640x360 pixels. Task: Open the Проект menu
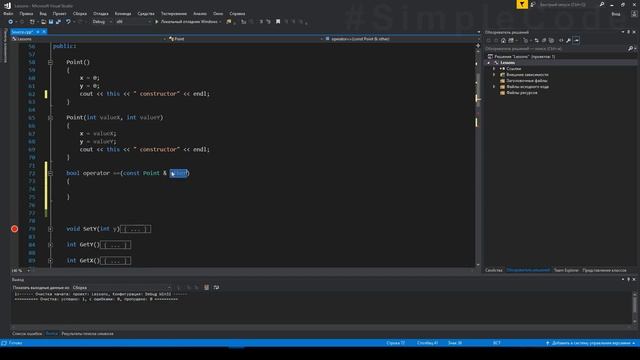[x=59, y=13]
